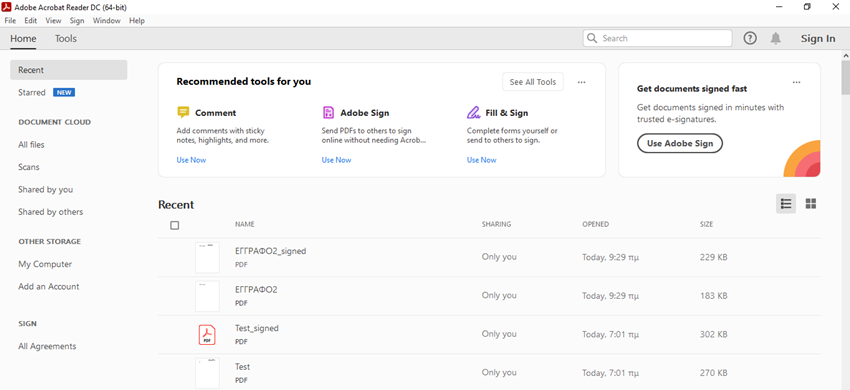The width and height of the screenshot is (850, 390).
Task: Open options menu for Recommended tools card
Action: [582, 82]
